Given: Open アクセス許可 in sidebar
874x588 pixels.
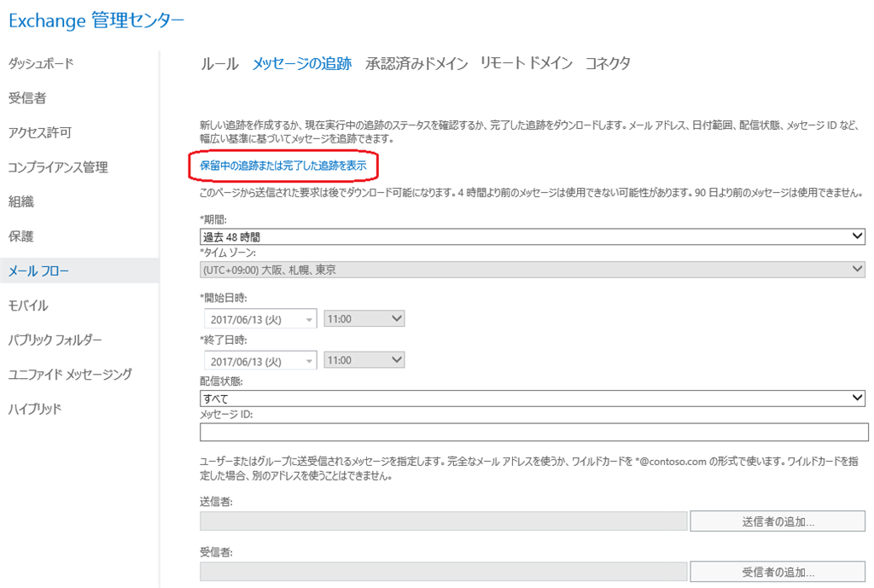Looking at the screenshot, I should pyautogui.click(x=39, y=132).
